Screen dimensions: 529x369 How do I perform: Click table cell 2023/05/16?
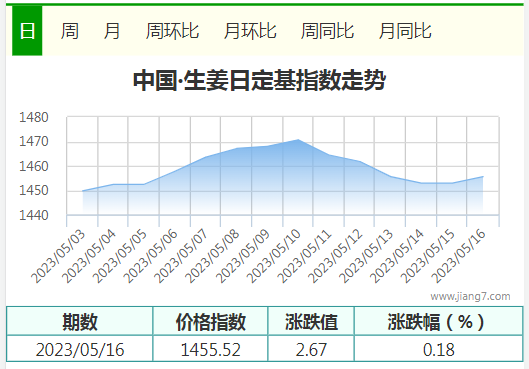pos(80,349)
